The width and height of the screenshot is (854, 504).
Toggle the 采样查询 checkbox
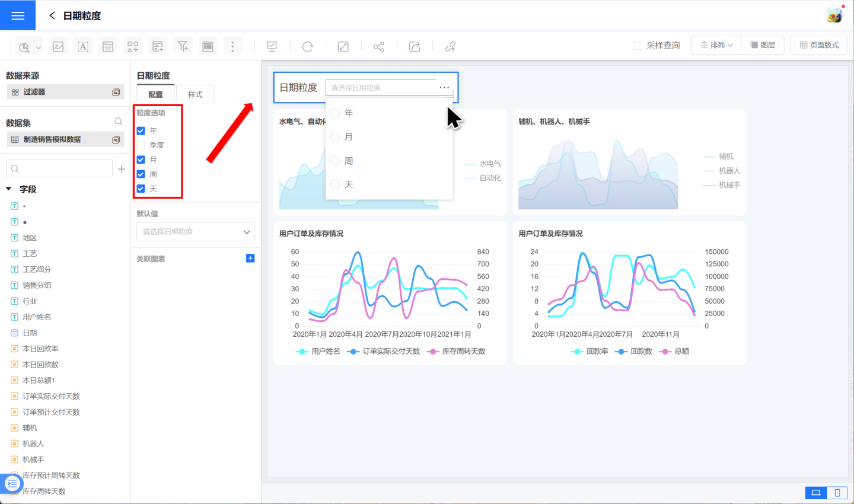(638, 46)
